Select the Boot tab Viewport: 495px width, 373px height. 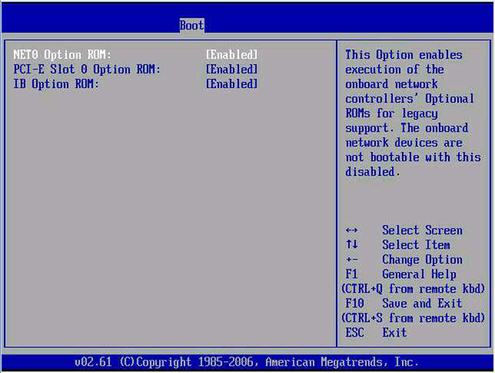pos(192,25)
